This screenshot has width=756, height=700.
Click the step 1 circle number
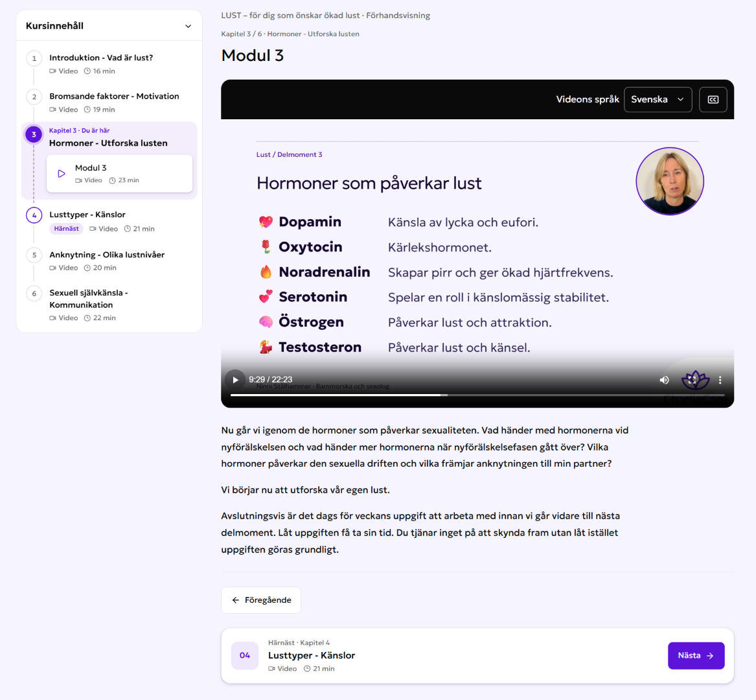[34, 58]
